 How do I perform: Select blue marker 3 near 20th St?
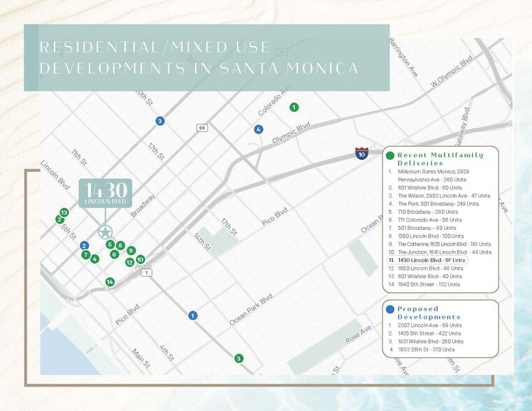[160, 121]
